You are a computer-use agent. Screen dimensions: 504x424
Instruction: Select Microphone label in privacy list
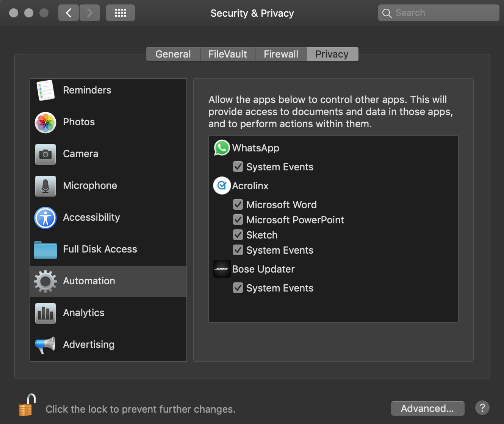point(90,185)
